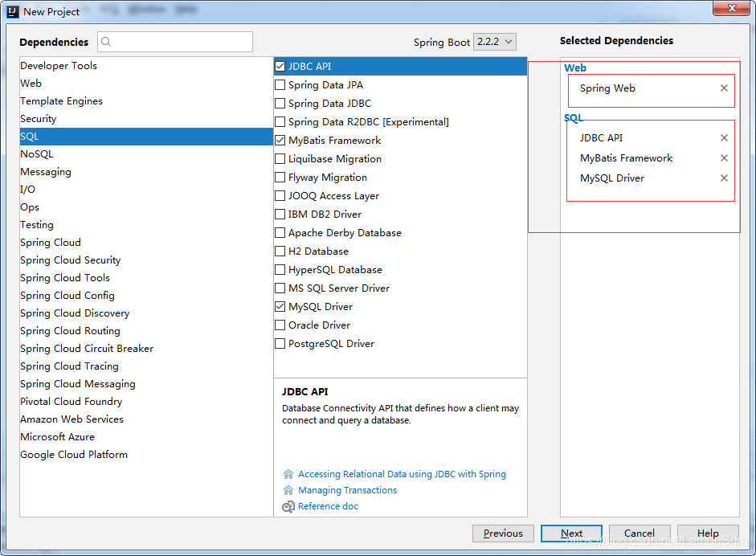
Task: Check Oracle Driver
Action: 280,325
